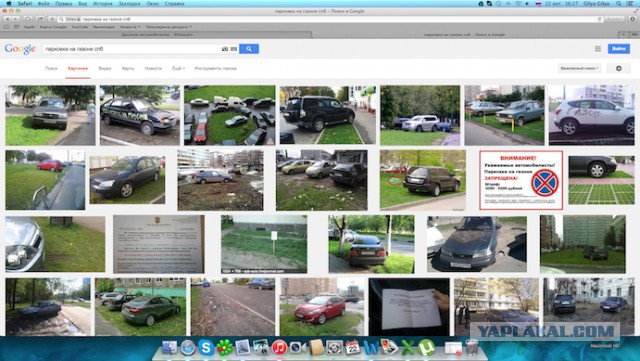The image size is (640, 361).
Task: Open the Top Sites grid icon
Action: pyautogui.click(x=16, y=27)
